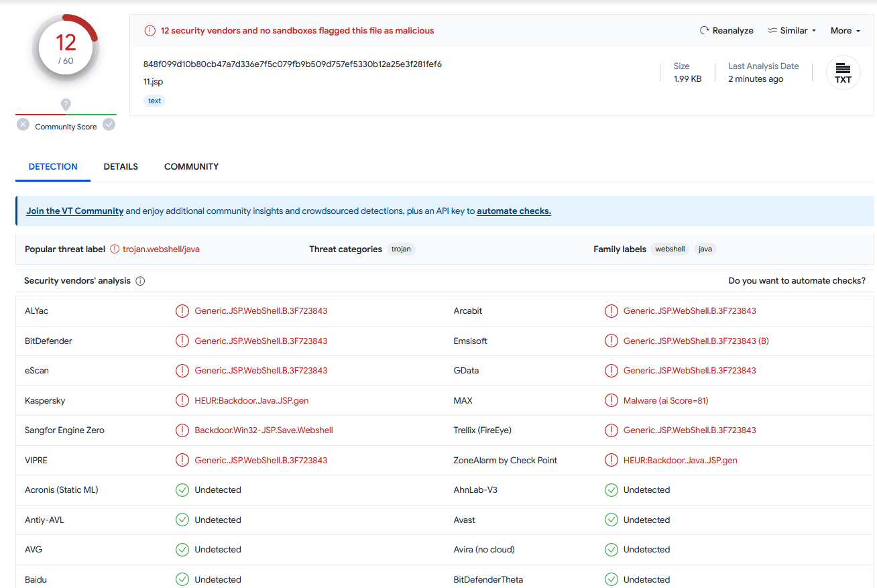Click the GData detection alert icon
Screen dimensions: 877x588
tap(611, 371)
